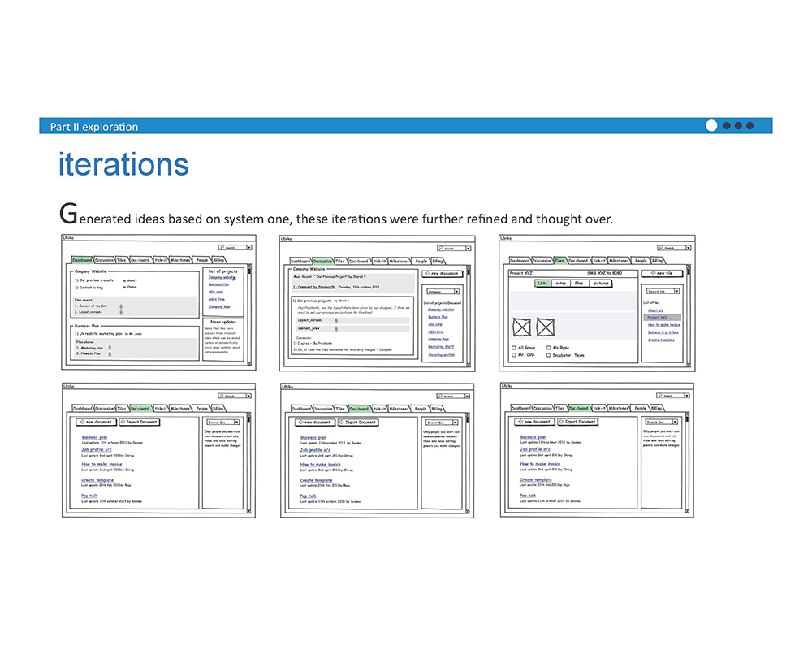Click the white pagination dot in the blue header
The width and height of the screenshot is (812, 650).
point(711,125)
